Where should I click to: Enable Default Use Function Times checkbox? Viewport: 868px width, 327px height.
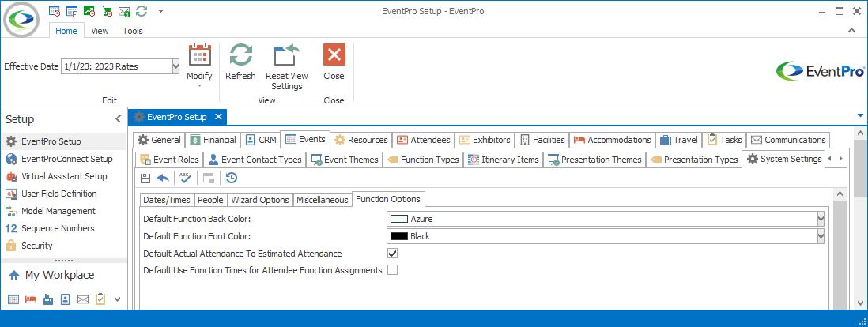pyautogui.click(x=392, y=271)
